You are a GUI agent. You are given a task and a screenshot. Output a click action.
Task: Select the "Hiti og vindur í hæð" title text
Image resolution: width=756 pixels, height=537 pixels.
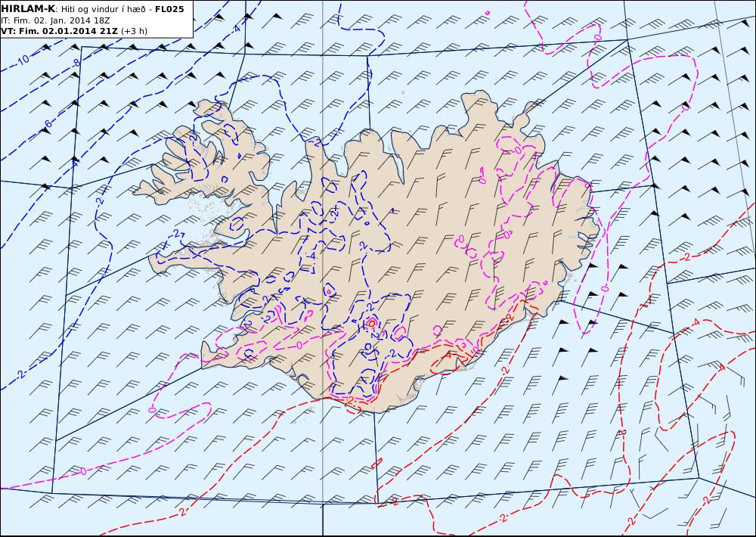pyautogui.click(x=104, y=10)
